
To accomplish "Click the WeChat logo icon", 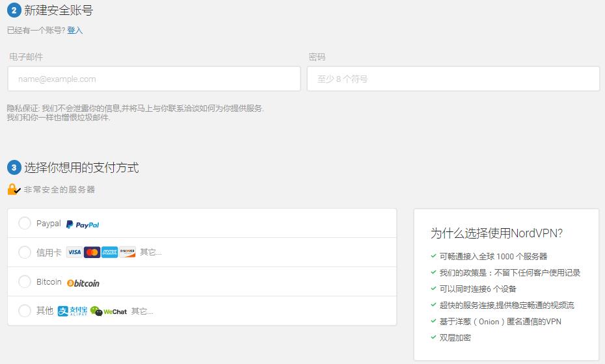I will click(x=109, y=311).
